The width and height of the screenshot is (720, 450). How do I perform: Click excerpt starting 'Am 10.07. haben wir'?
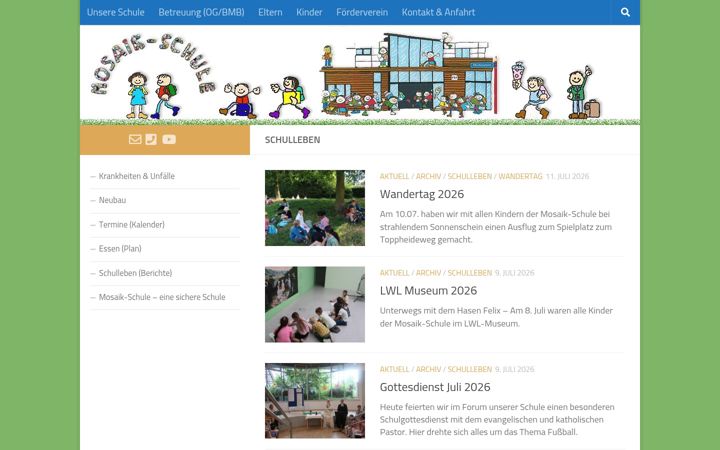[496, 227]
